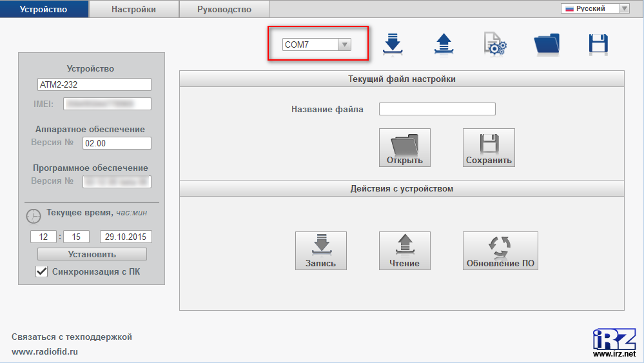This screenshot has width=644, height=363.
Task: Click the Установить time button
Action: 92,254
